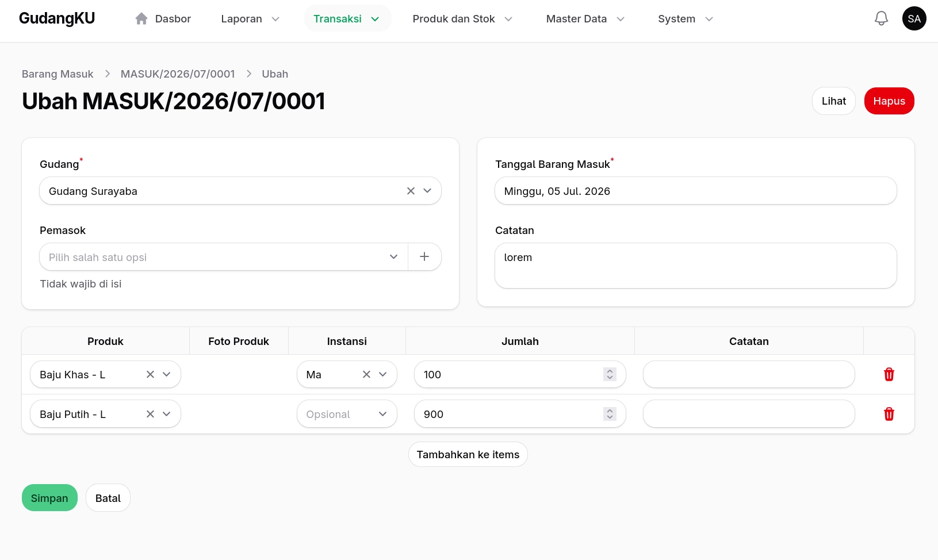Click the Ubah breadcrumb text
This screenshot has height=560, width=938.
(x=275, y=74)
